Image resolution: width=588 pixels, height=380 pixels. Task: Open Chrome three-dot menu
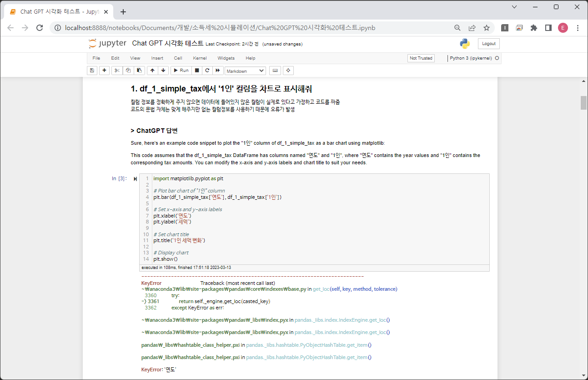[x=578, y=28]
